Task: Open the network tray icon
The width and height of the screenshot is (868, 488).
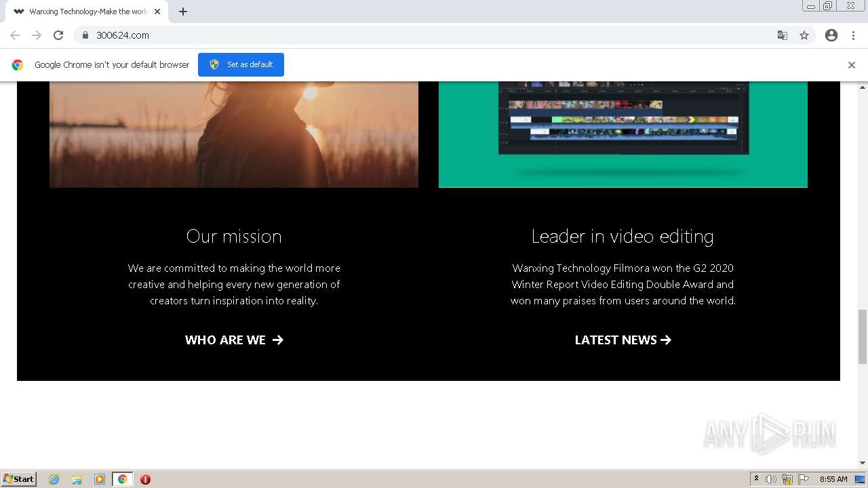Action: 787,479
